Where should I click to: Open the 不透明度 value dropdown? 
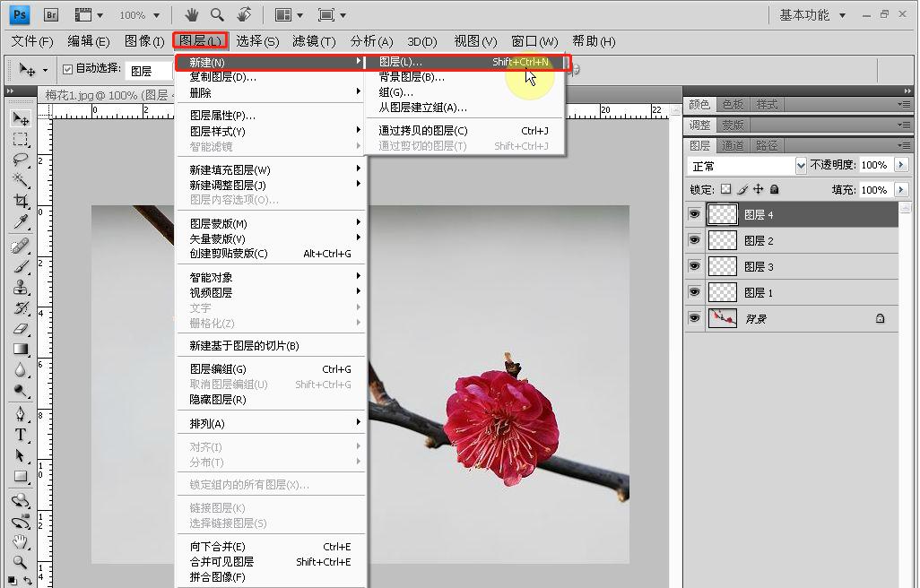click(x=901, y=166)
